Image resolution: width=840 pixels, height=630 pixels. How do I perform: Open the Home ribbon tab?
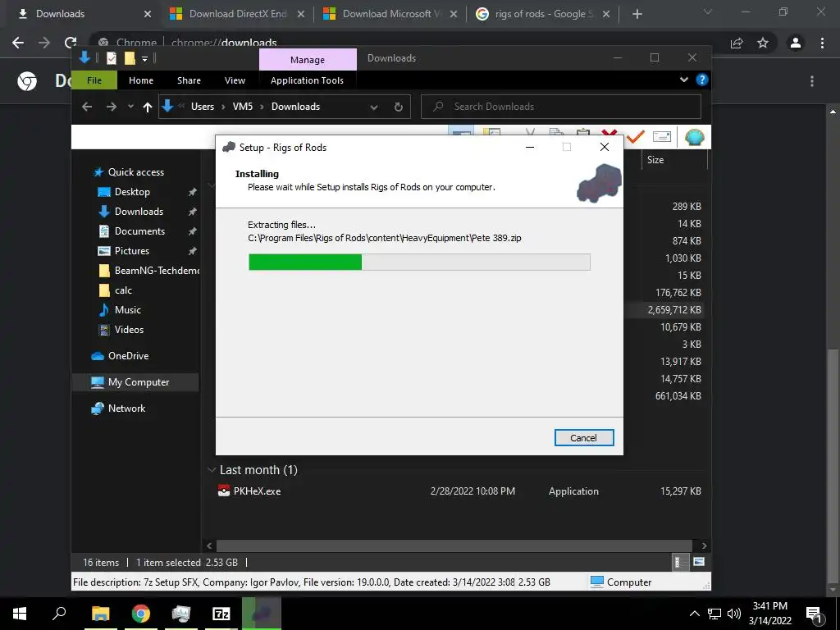141,80
